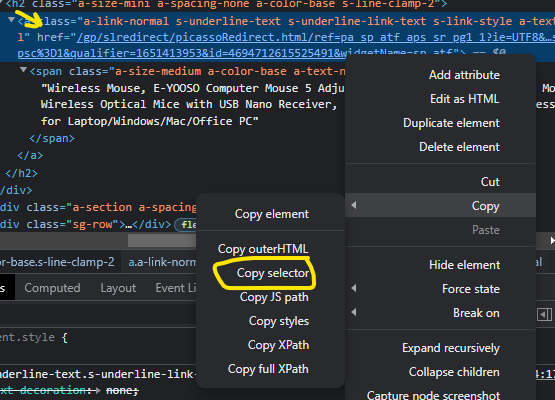Open the Copy submenu entry

tap(440, 205)
